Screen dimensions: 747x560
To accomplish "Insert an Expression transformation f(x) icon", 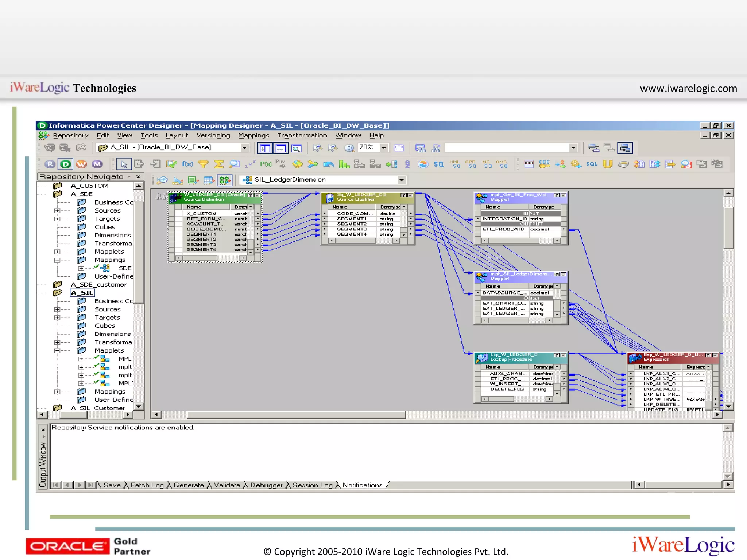I will click(187, 164).
